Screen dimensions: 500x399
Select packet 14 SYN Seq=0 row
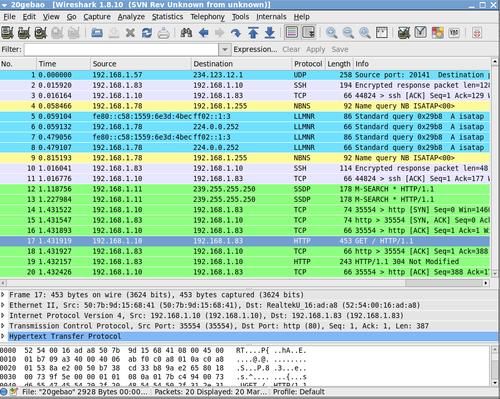tap(245, 210)
